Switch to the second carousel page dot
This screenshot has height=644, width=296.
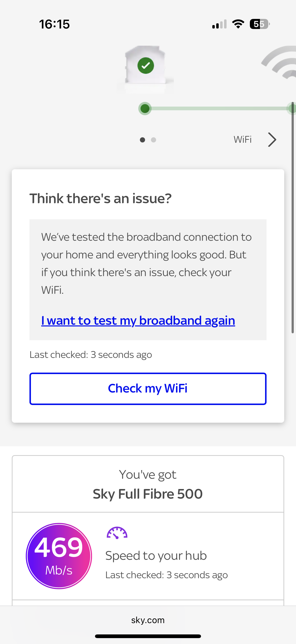pyautogui.click(x=154, y=140)
